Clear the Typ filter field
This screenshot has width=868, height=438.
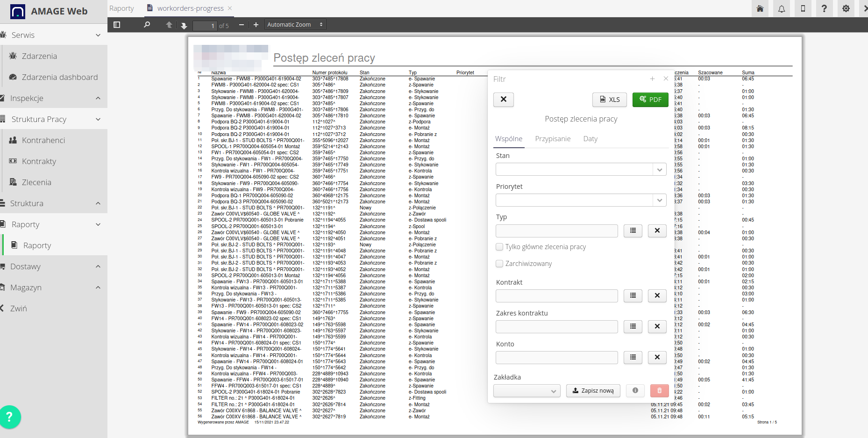pyautogui.click(x=657, y=230)
